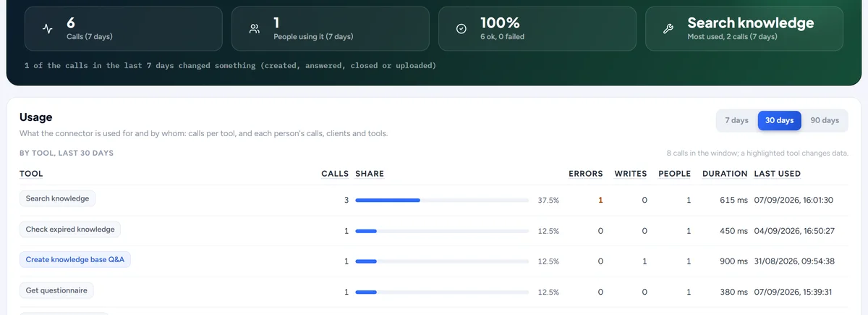
Task: Click the timestamp 07/09/2026, 16:01:30
Action: pos(793,200)
